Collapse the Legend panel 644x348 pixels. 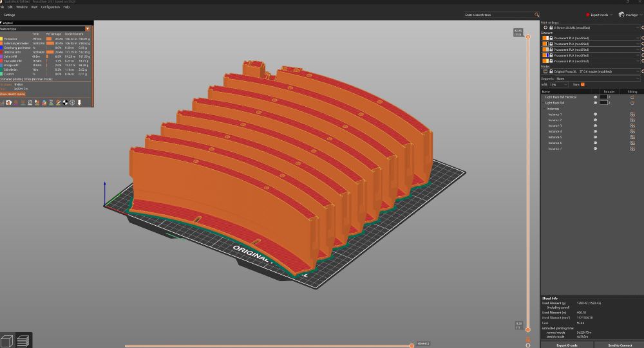point(1,23)
